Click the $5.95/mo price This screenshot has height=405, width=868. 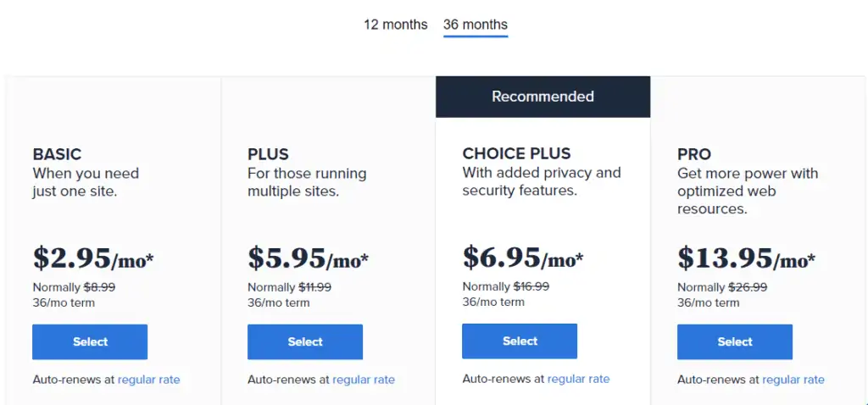tap(308, 258)
